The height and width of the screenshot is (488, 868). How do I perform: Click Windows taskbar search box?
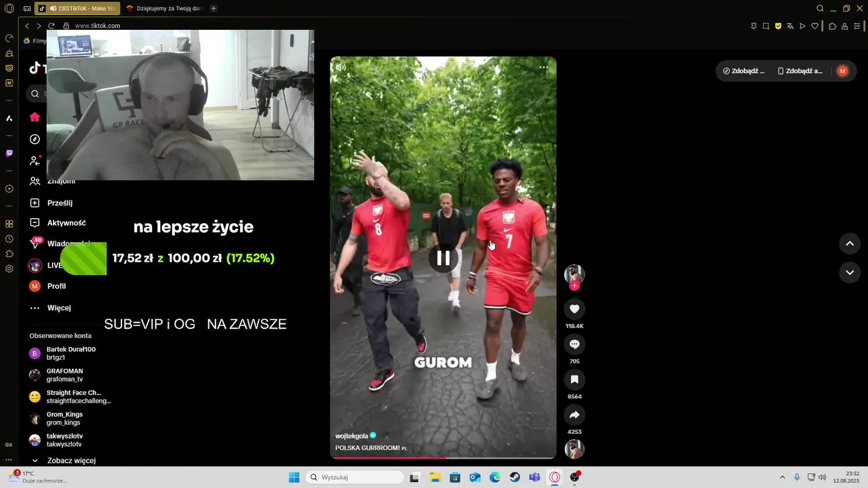coord(354,477)
